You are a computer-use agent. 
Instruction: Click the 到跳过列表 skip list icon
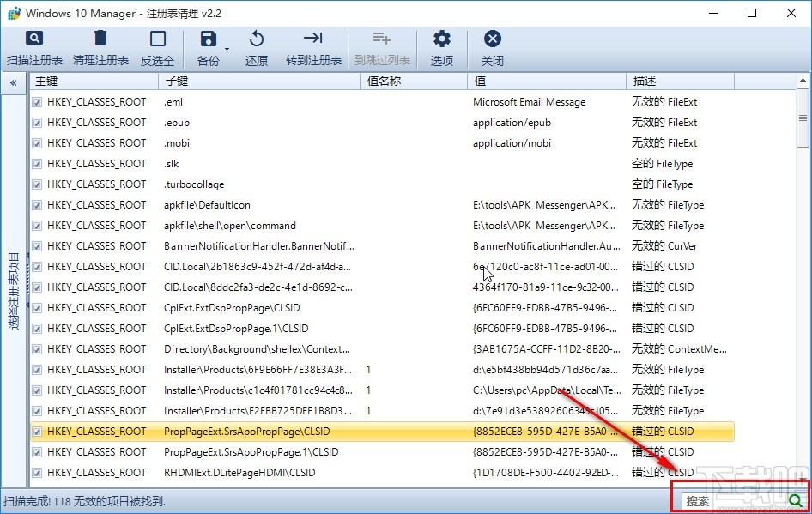[x=381, y=38]
